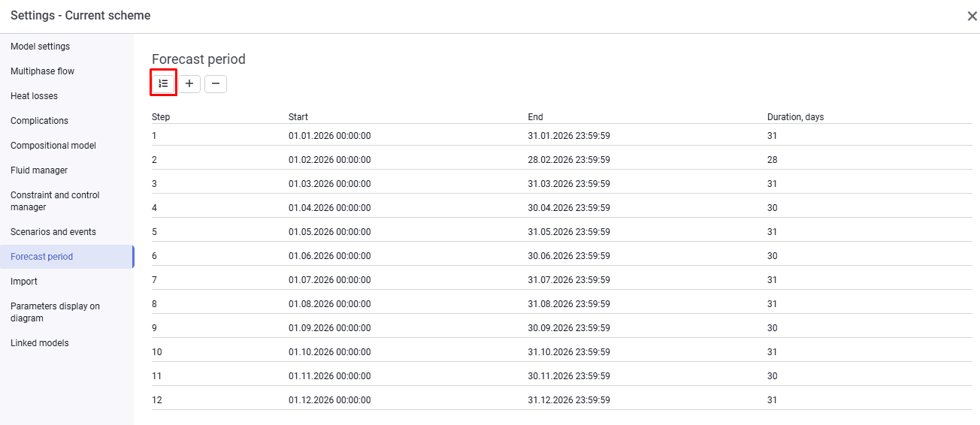The width and height of the screenshot is (980, 425).
Task: Select end date 30.04.2026 23:59:59
Action: pos(569,208)
